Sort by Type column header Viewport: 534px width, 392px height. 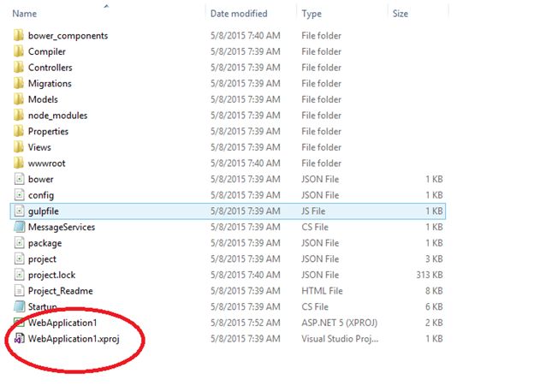click(x=311, y=14)
